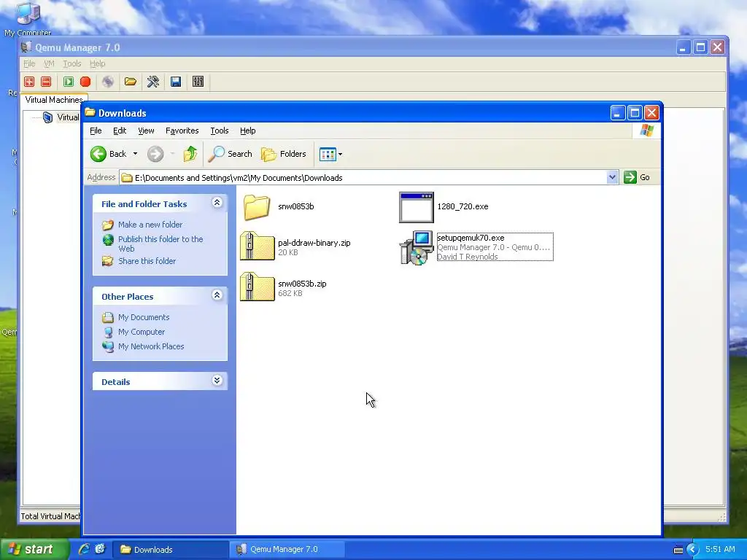This screenshot has width=747, height=560.
Task: Go up one folder level in Downloads
Action: [190, 154]
